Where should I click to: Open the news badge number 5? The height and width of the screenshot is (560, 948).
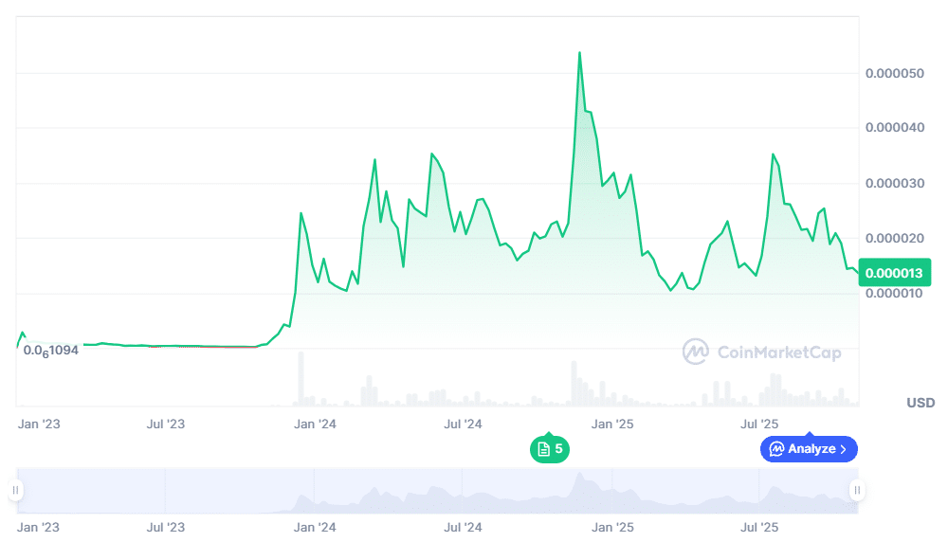point(558,449)
